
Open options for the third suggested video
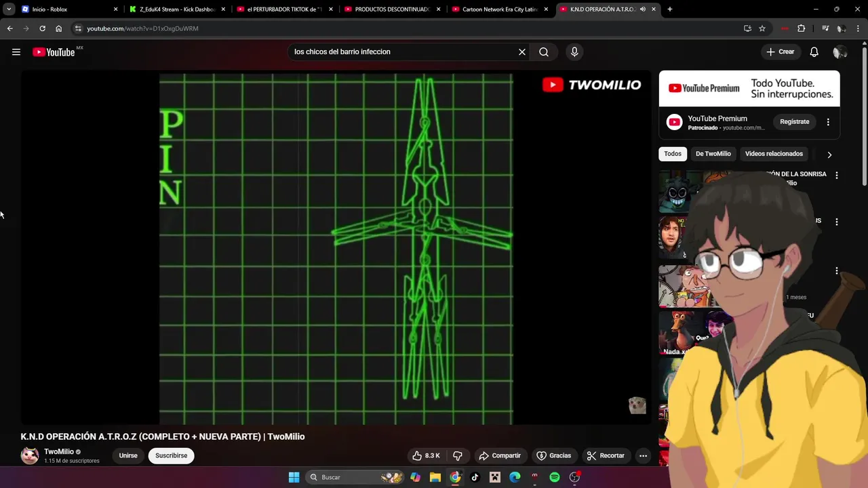(x=837, y=271)
